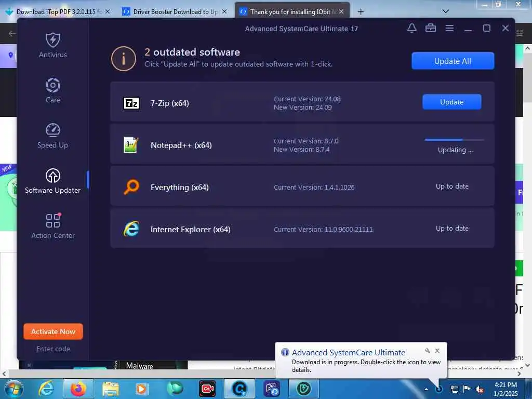Select the Everything (x64) name text
This screenshot has height=399, width=532.
tap(179, 187)
